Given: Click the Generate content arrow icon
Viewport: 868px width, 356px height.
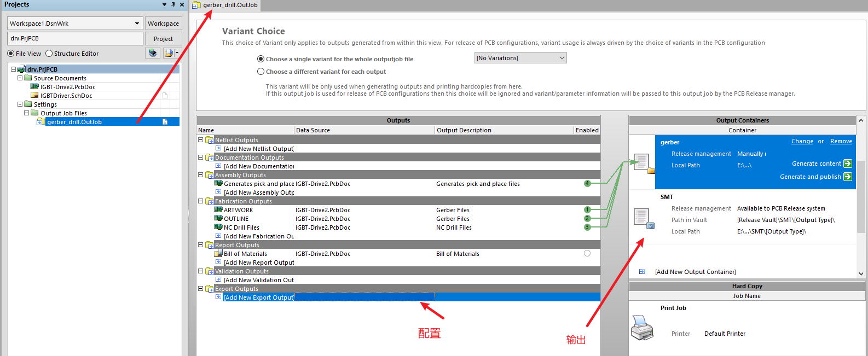Looking at the screenshot, I should click(848, 164).
